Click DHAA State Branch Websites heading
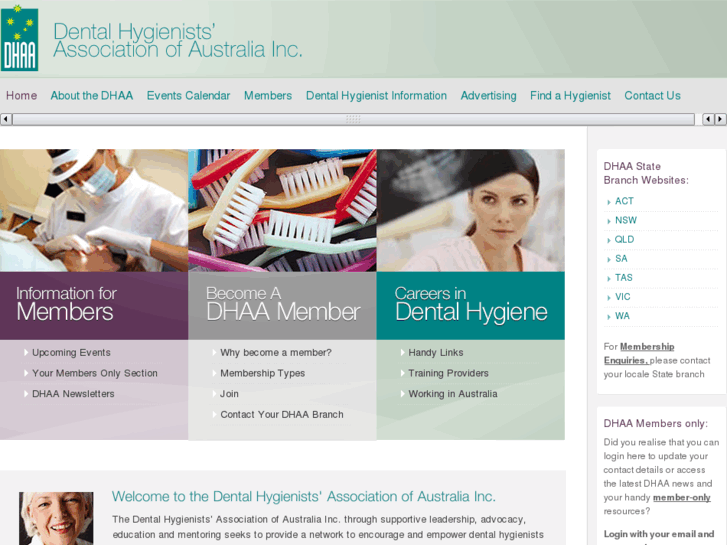The image size is (727, 545). click(646, 173)
